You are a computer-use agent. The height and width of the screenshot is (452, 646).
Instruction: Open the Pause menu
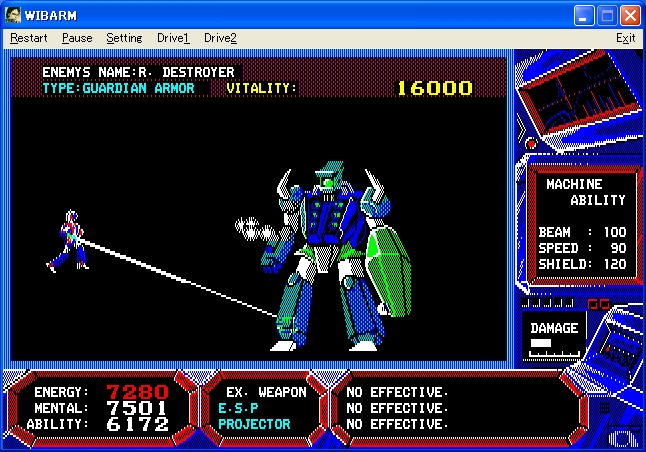[77, 38]
